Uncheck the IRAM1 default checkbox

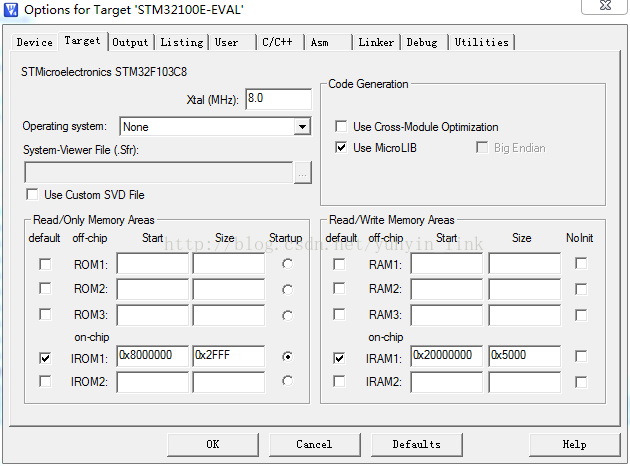tap(339, 358)
